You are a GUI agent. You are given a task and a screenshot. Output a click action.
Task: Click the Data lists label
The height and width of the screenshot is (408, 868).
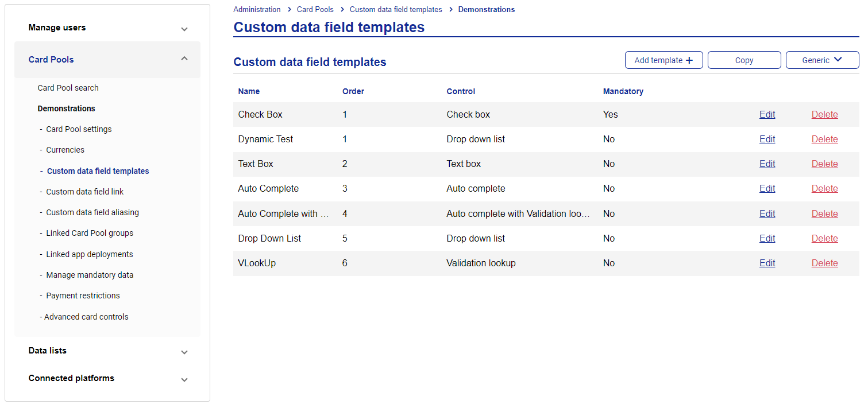click(47, 351)
